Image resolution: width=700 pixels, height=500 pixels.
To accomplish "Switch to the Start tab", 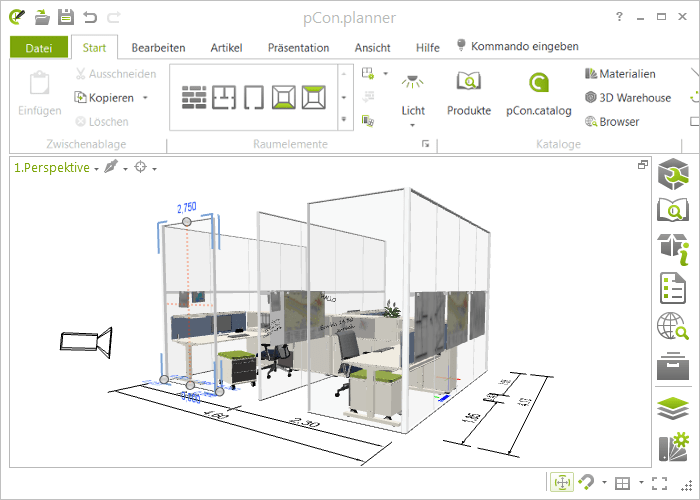I will coord(94,48).
